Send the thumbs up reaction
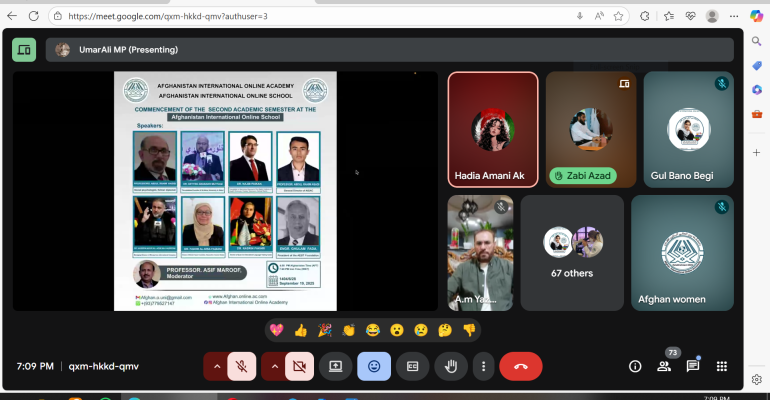Image resolution: width=770 pixels, height=400 pixels. point(300,329)
